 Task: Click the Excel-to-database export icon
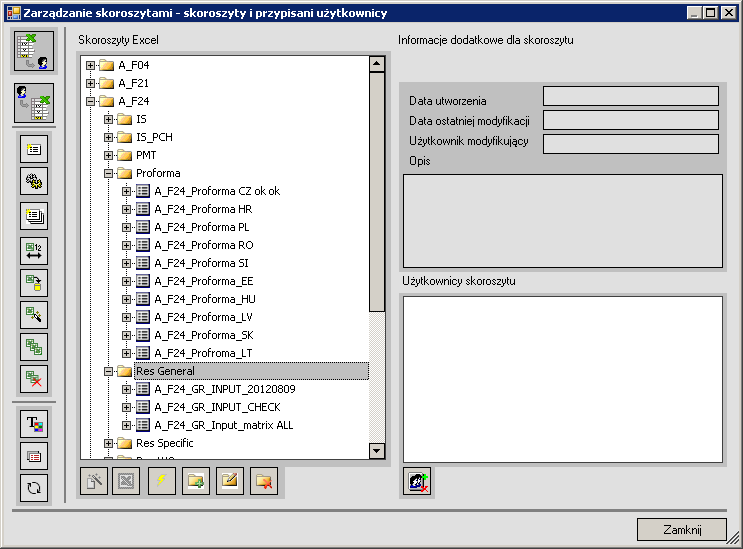(x=34, y=283)
